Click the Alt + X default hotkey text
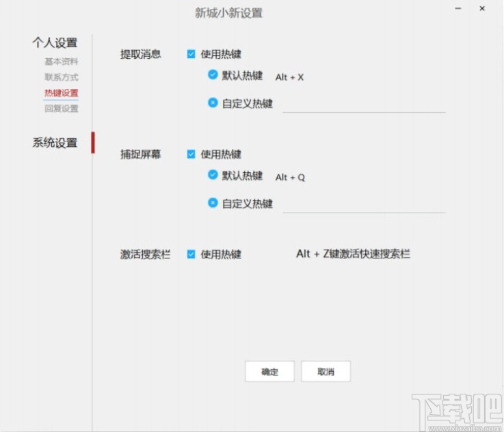Image resolution: width=504 pixels, height=432 pixels. coord(289,77)
